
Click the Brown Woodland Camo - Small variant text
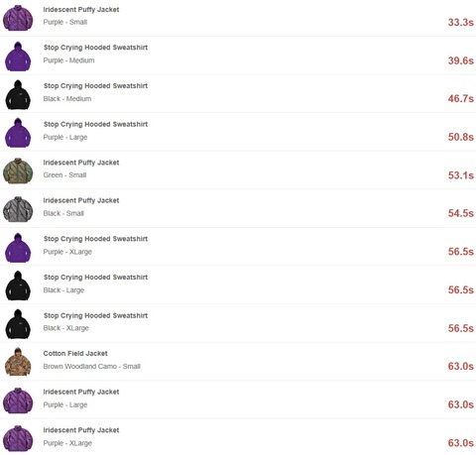tap(92, 367)
